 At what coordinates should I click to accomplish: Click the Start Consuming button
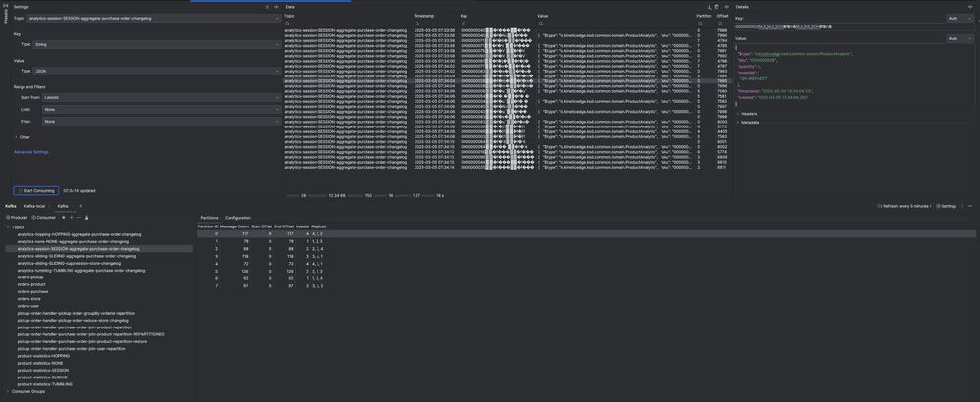(36, 190)
